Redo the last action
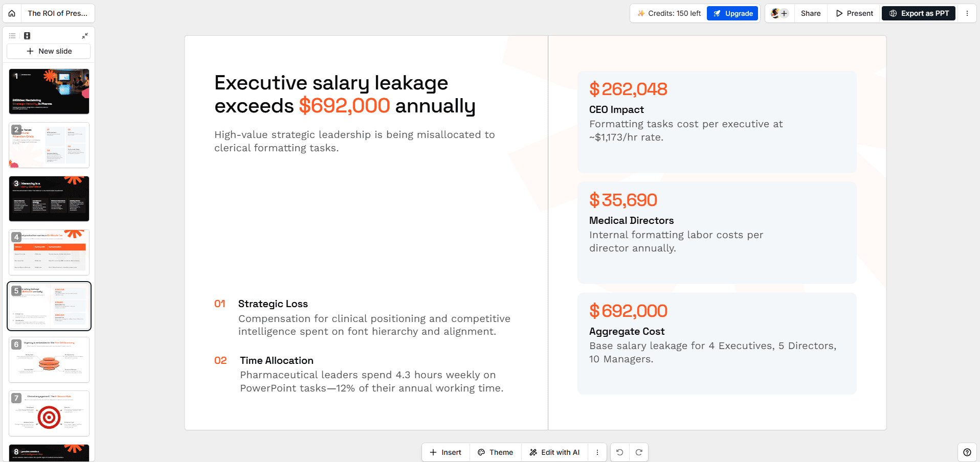 click(639, 452)
